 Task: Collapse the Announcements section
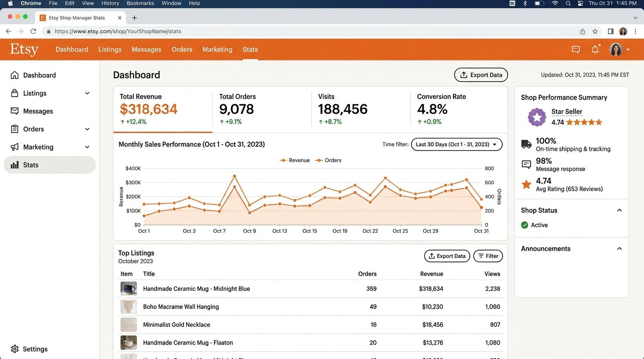pos(619,249)
